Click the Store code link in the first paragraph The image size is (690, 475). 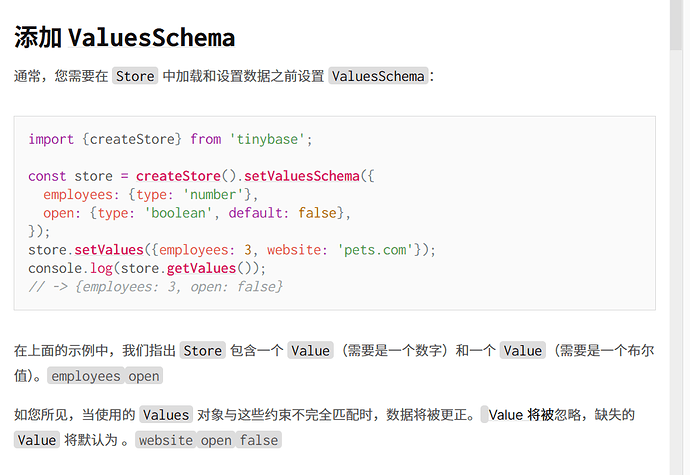(x=135, y=76)
